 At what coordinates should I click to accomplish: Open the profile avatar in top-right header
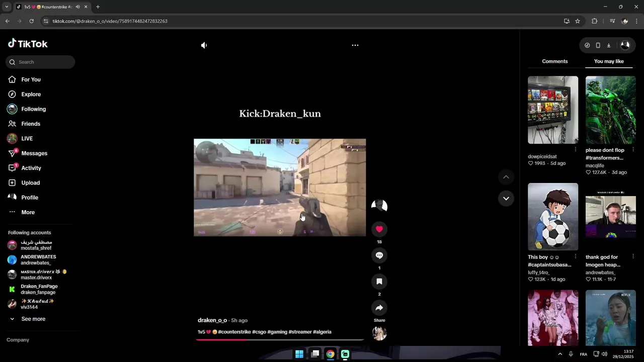point(625,45)
